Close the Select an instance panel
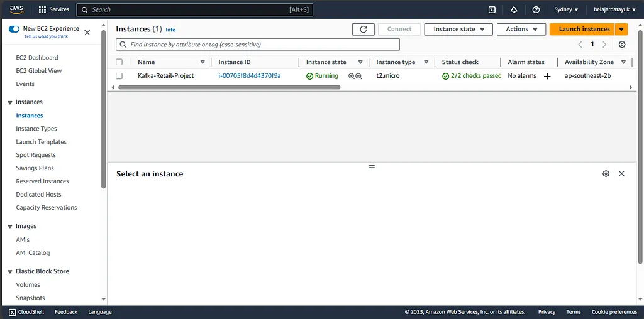The width and height of the screenshot is (644, 319). coord(621,173)
